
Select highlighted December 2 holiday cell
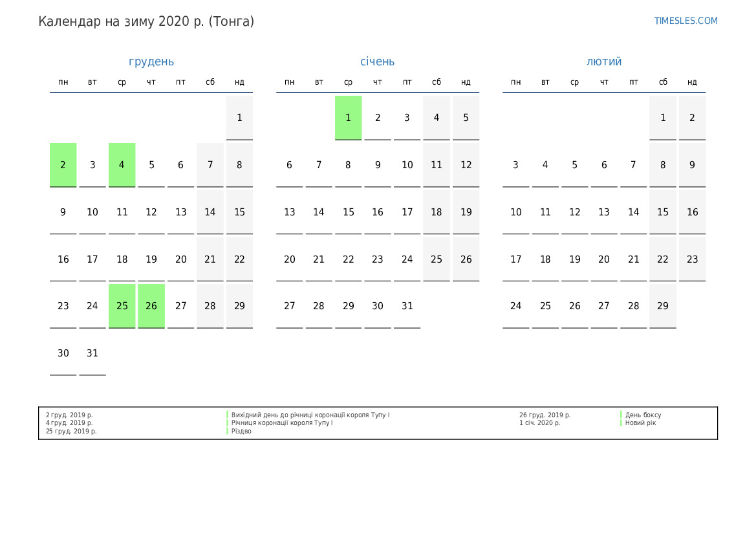click(x=63, y=165)
